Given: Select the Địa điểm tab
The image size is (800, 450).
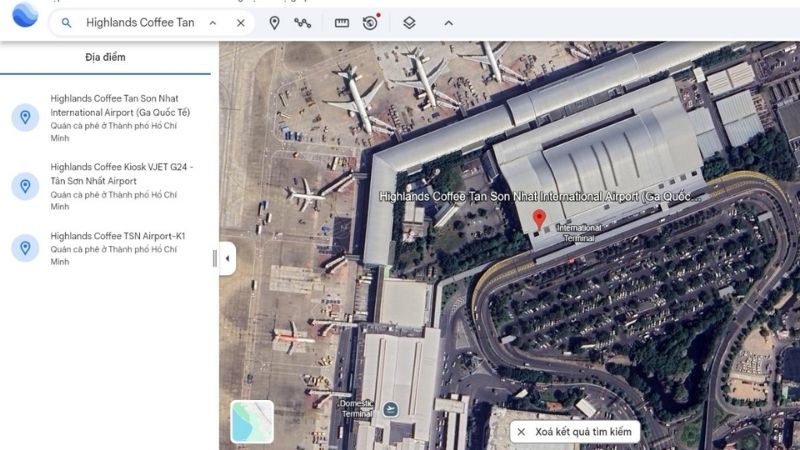Looking at the screenshot, I should point(105,57).
